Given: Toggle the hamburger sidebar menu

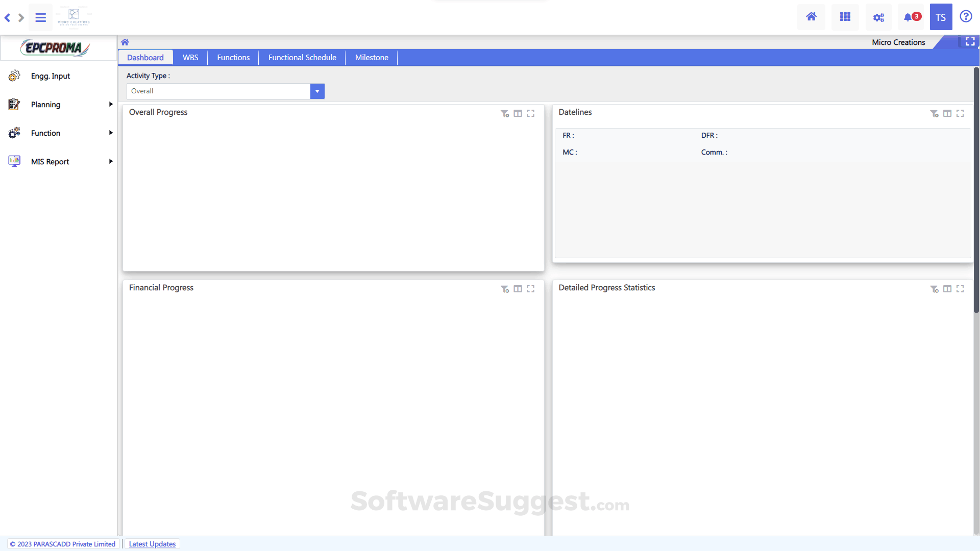Looking at the screenshot, I should click(41, 17).
